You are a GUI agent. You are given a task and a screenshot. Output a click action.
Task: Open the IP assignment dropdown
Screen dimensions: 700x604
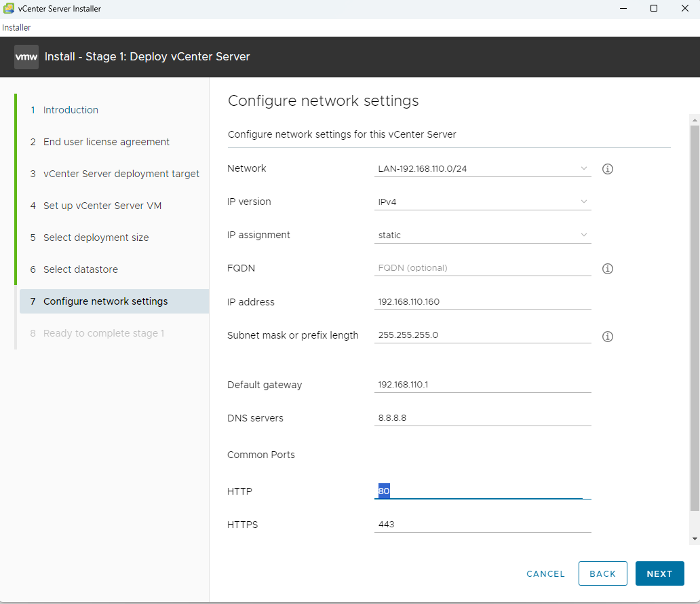482,235
